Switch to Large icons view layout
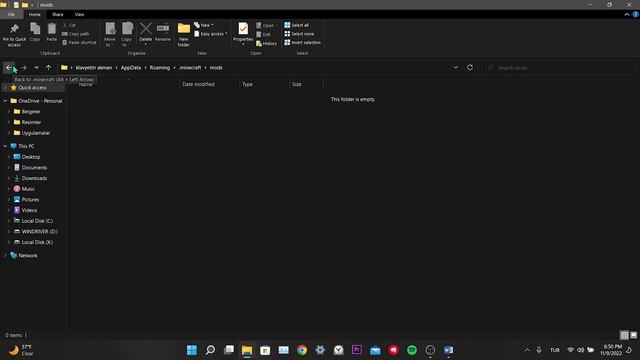Image resolution: width=640 pixels, height=360 pixels. (x=633, y=335)
